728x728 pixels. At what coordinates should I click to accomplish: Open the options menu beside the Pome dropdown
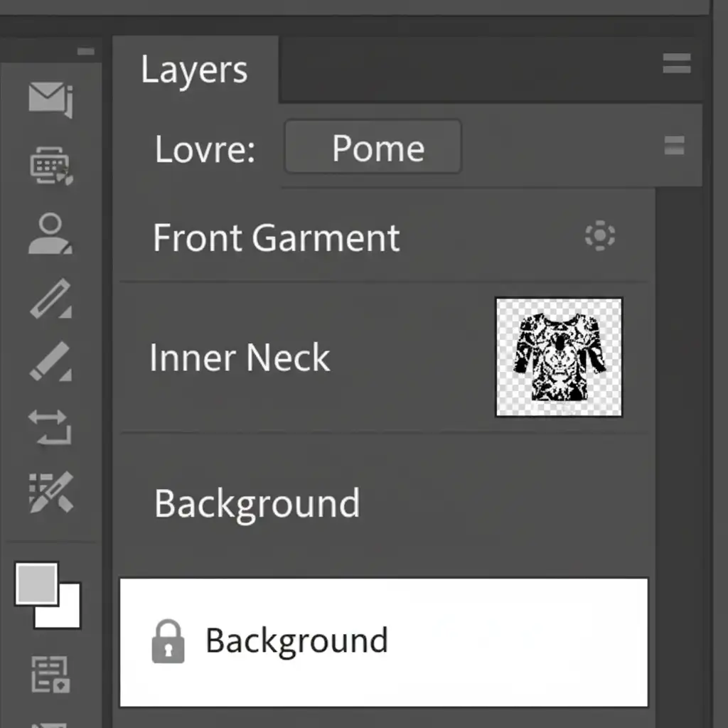point(674,146)
